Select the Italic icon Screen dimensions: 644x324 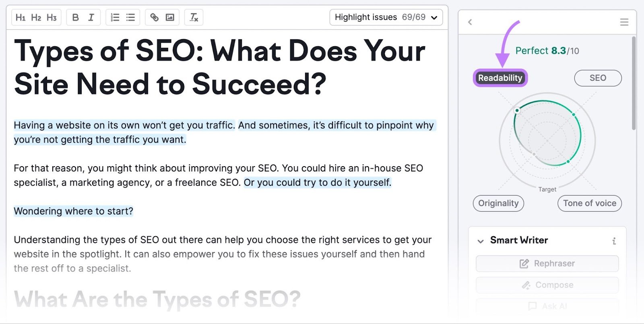click(x=91, y=17)
